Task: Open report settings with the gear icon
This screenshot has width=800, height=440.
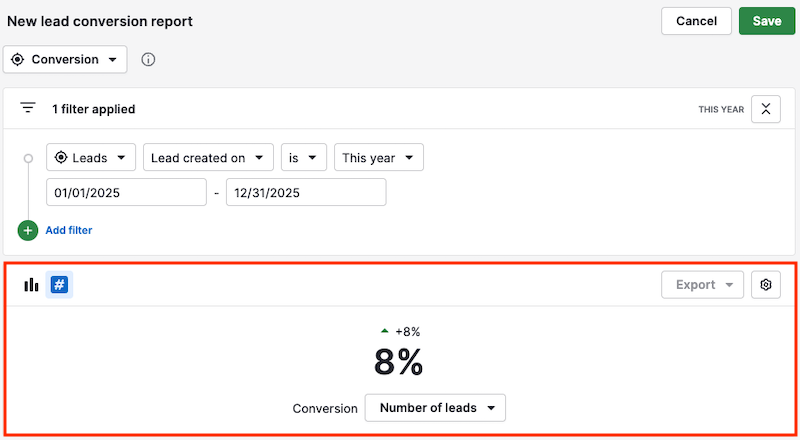Action: click(766, 285)
